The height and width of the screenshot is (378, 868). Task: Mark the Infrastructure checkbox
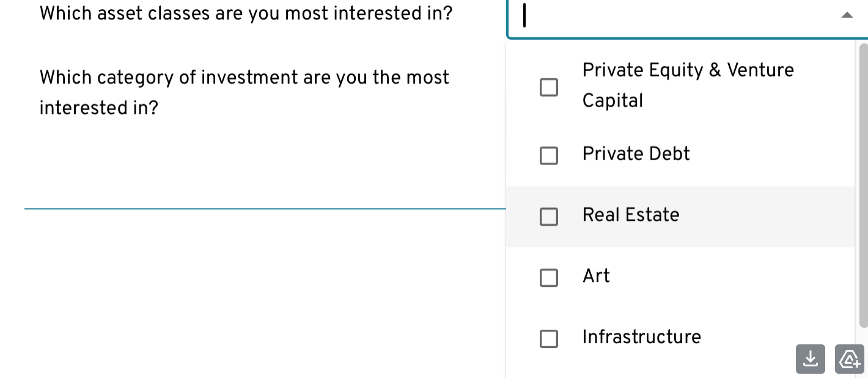coord(549,339)
